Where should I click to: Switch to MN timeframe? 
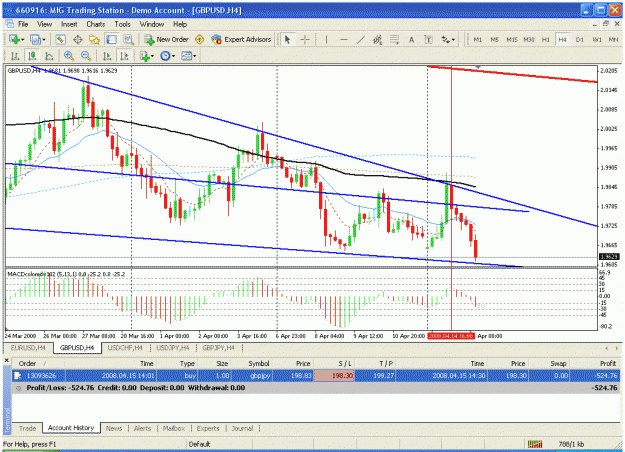click(x=613, y=39)
